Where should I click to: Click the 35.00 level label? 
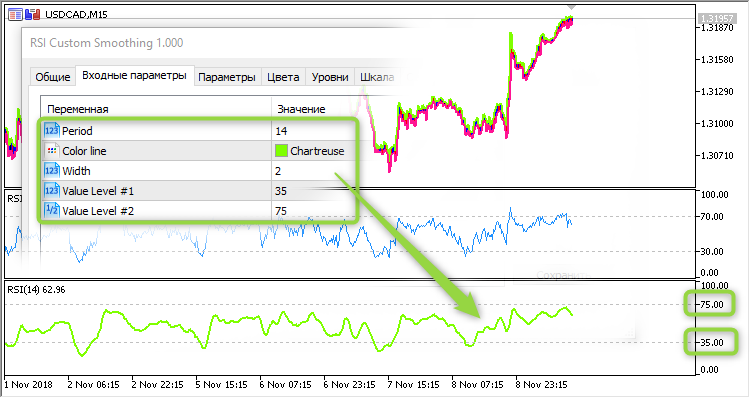click(x=712, y=343)
